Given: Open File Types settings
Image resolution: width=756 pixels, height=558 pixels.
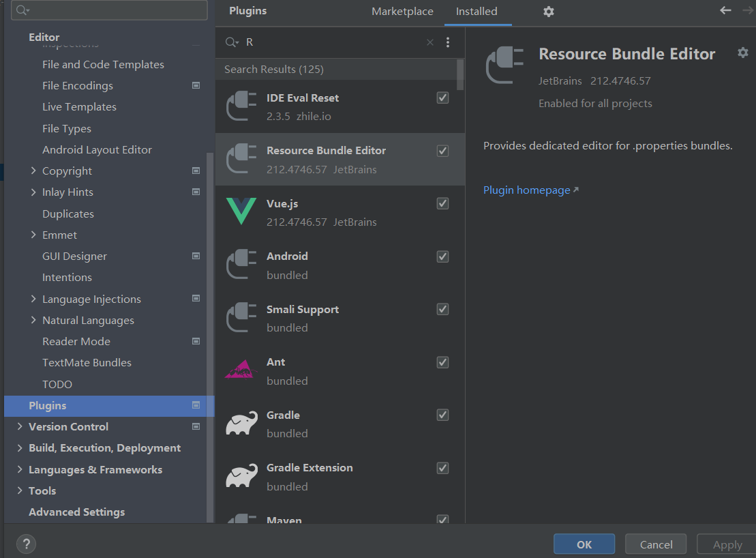Looking at the screenshot, I should tap(67, 128).
